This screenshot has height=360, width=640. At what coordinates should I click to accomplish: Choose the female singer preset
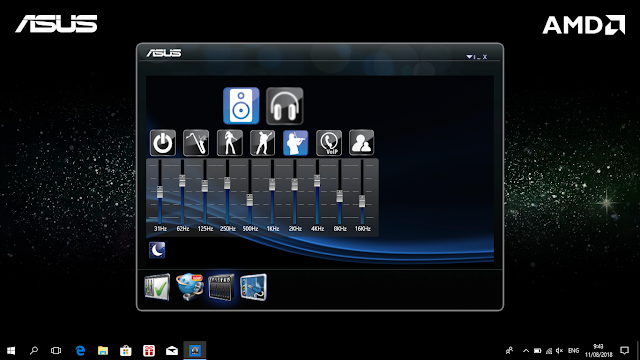(x=229, y=143)
